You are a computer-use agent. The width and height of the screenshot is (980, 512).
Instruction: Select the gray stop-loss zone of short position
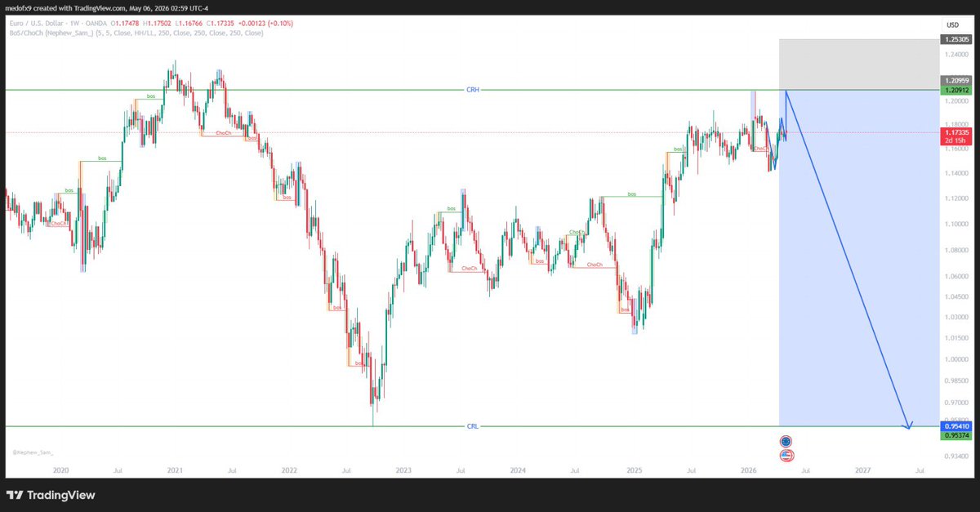point(858,64)
